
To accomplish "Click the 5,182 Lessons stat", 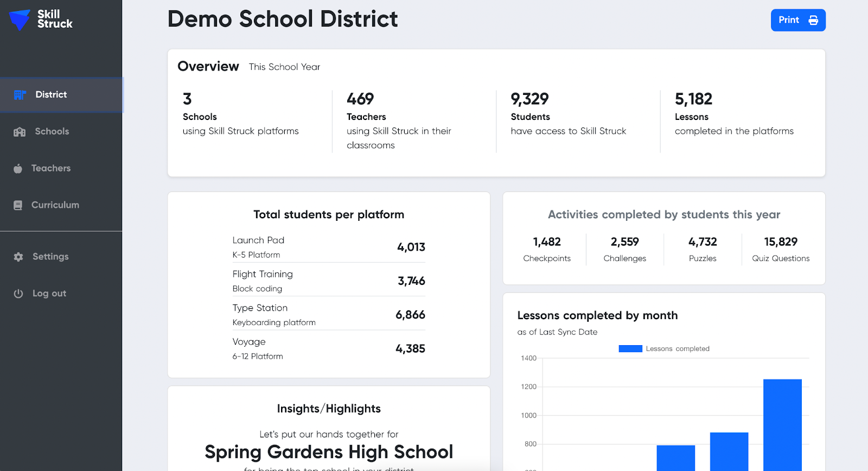I will click(734, 114).
